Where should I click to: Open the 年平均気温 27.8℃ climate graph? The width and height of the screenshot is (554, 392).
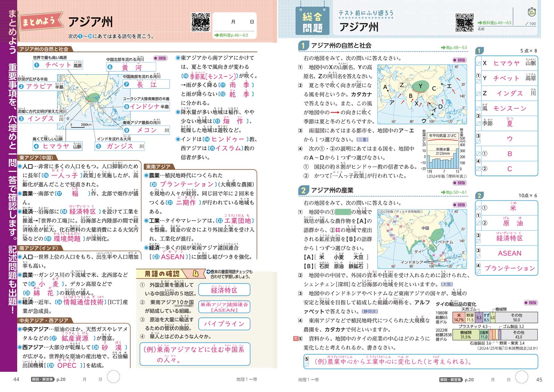443,151
